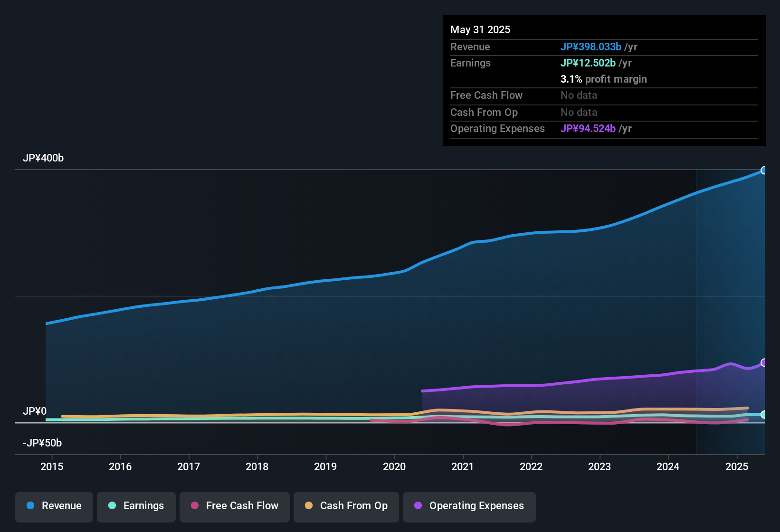The height and width of the screenshot is (532, 780).
Task: Click the pink Free Cash Flow dot
Action: 195,505
